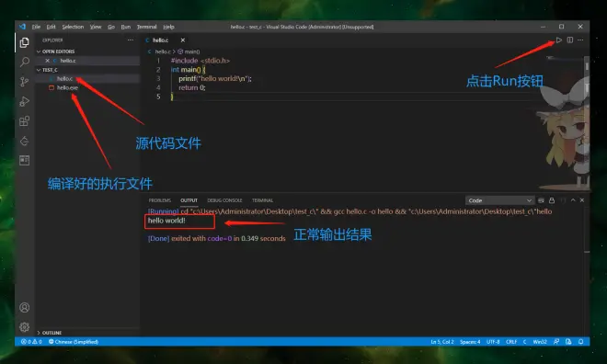The image size is (607, 364).
Task: Switch to the TERMINAL panel tab
Action: (262, 200)
